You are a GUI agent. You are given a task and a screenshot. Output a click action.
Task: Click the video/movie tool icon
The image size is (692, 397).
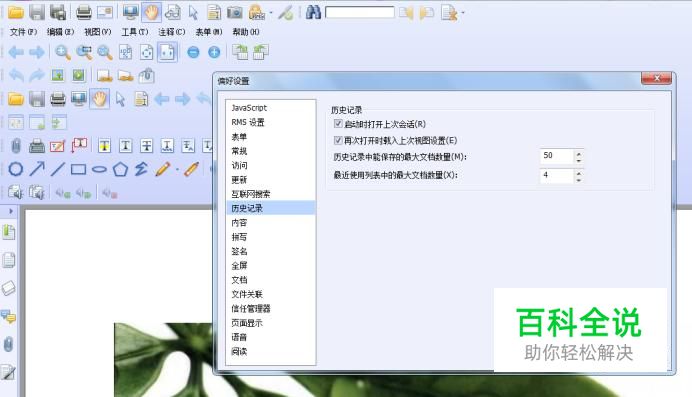tap(79, 75)
